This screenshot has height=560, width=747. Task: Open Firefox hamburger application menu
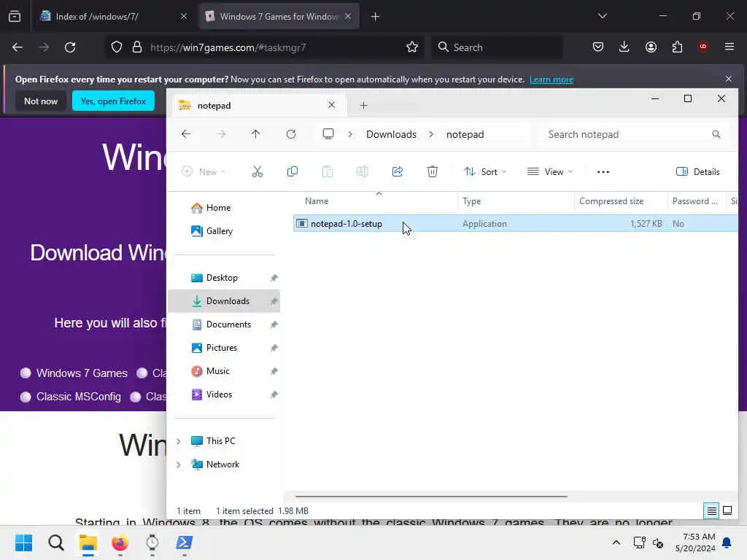pos(729,47)
